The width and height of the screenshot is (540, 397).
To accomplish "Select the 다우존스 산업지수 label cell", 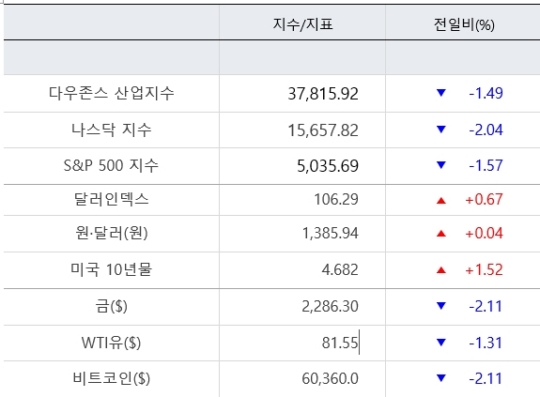I will [112, 93].
